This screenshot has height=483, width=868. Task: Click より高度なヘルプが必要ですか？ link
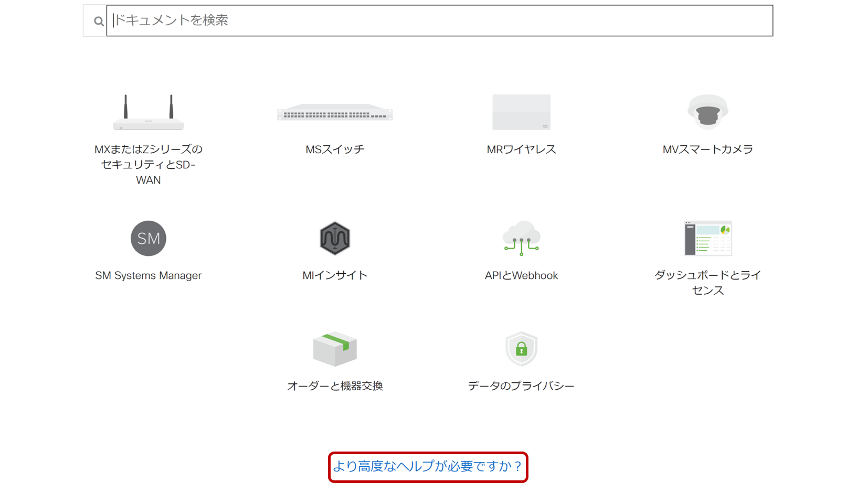[x=428, y=466]
